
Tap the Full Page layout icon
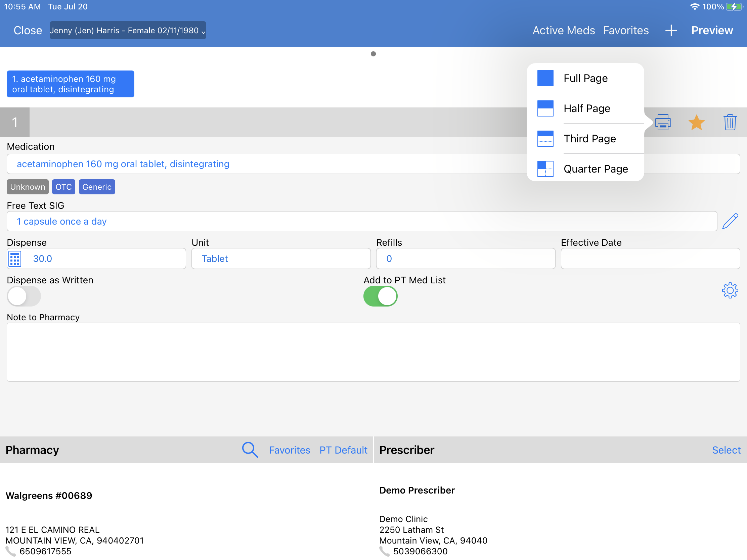pyautogui.click(x=545, y=78)
